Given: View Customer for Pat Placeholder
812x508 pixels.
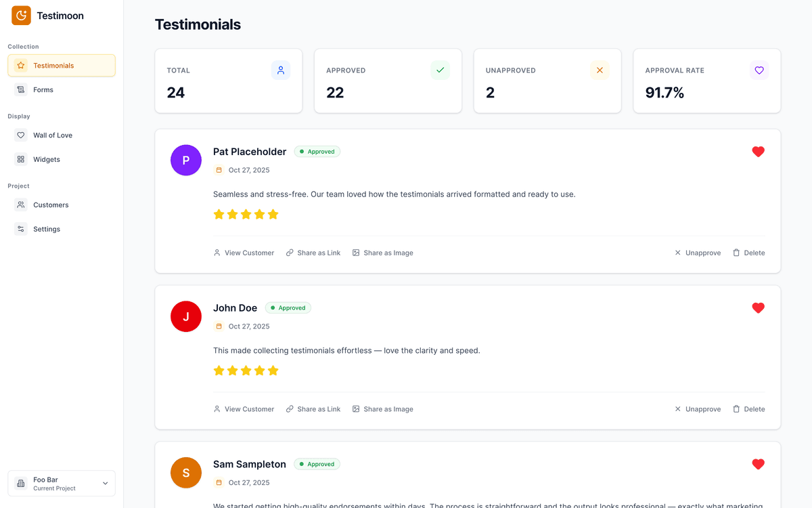Looking at the screenshot, I should 244,253.
